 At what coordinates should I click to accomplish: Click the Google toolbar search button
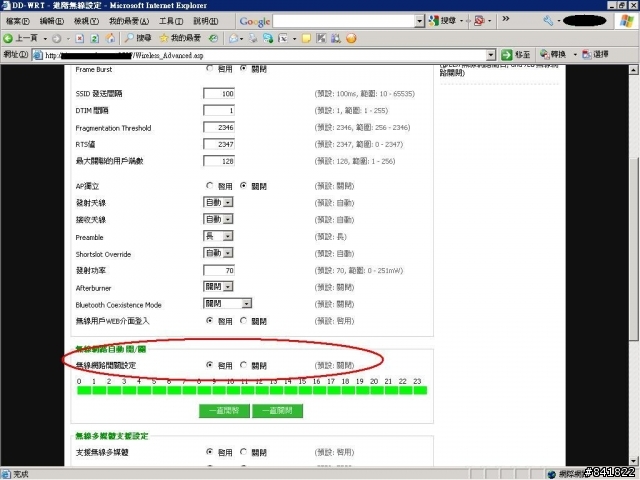point(443,20)
